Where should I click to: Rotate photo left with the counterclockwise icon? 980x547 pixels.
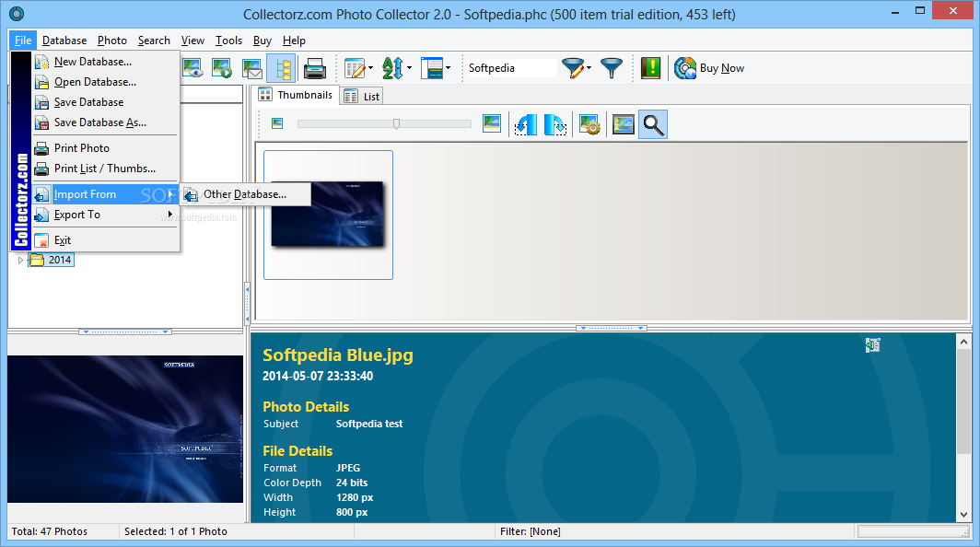[x=526, y=124]
